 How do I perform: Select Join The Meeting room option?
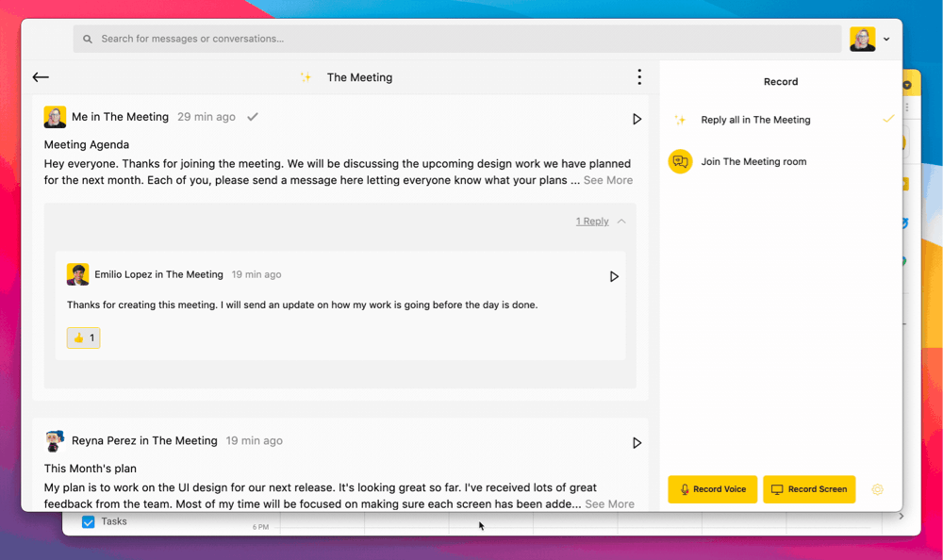pyautogui.click(x=781, y=161)
